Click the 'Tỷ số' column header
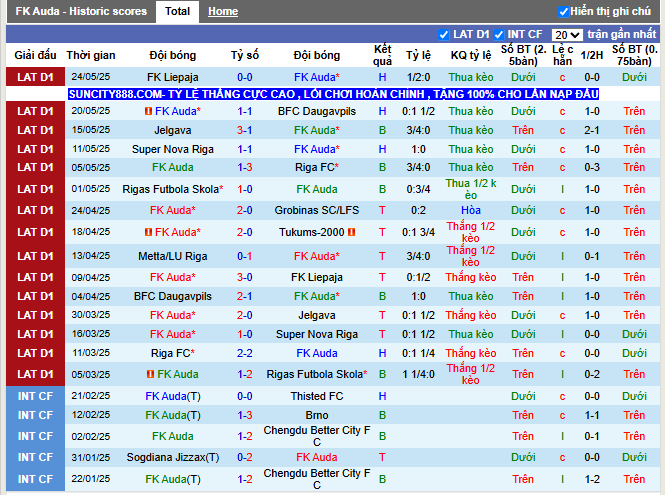 [245, 55]
